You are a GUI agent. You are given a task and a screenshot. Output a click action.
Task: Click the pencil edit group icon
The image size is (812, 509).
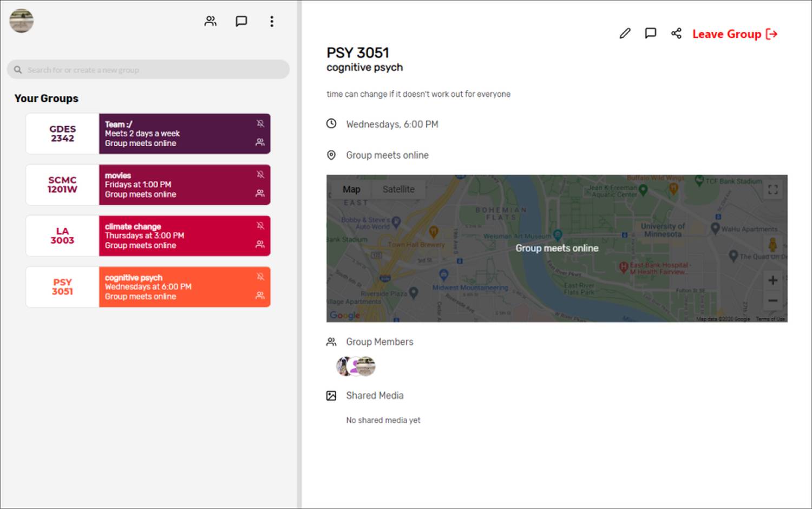click(x=625, y=34)
